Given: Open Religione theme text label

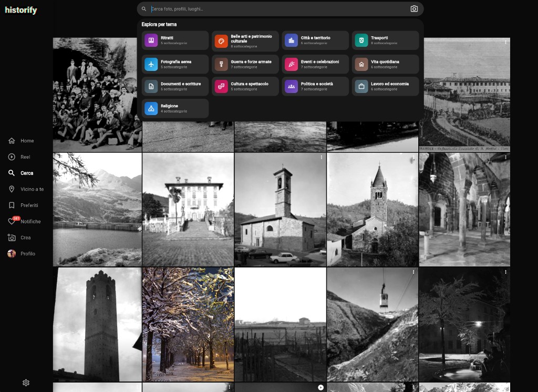Looking at the screenshot, I should click(x=169, y=106).
